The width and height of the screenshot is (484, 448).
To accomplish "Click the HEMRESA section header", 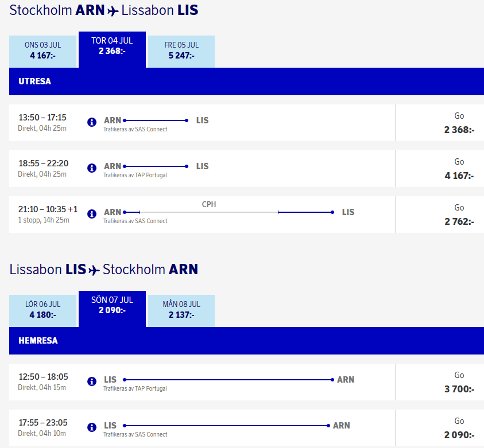I will (x=38, y=341).
